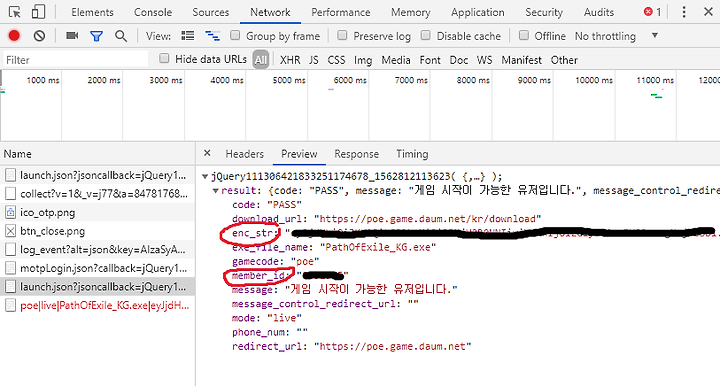Filter requests by Other type
This screenshot has height=386, width=720.
(x=564, y=60)
